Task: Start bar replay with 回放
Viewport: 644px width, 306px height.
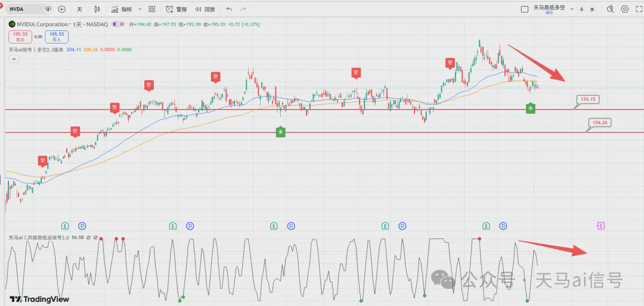Action: (205, 9)
